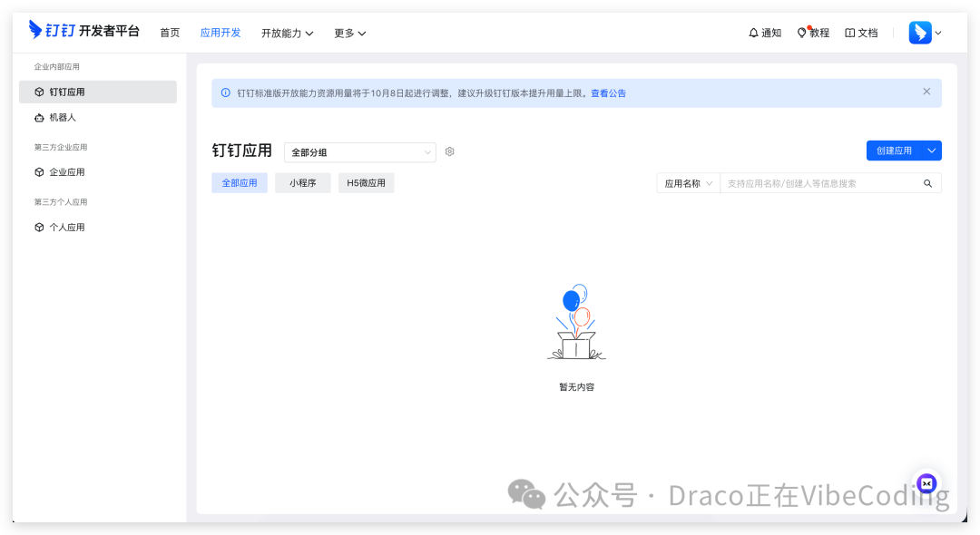The image size is (980, 535).
Task: Expand the account avatar dropdown arrow
Action: click(x=939, y=32)
